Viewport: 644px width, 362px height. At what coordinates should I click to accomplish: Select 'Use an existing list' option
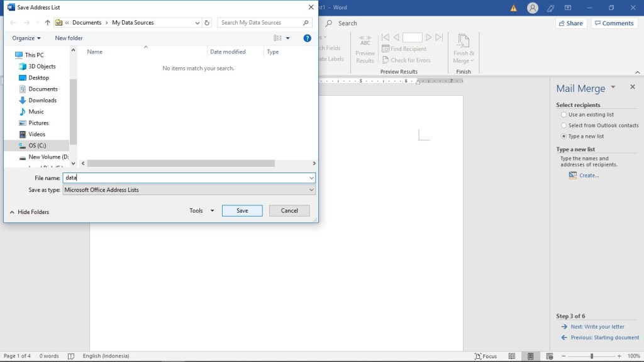click(563, 115)
